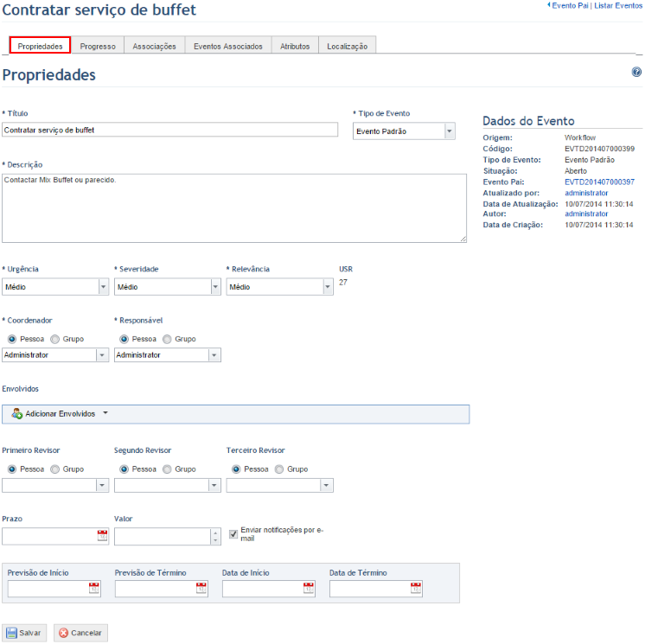Click the Situação value Aberto
The image size is (645, 644).
coord(576,170)
